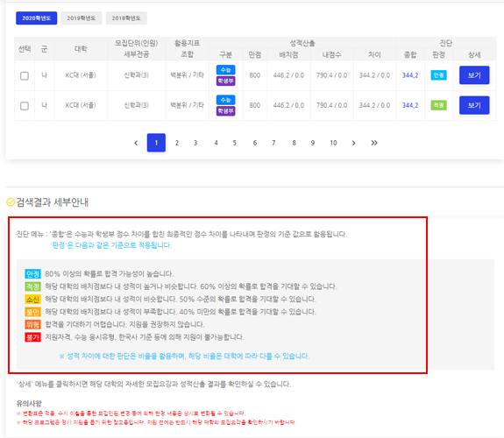Go to previous page with the left arrow
This screenshot has height=438, width=504.
pos(136,143)
